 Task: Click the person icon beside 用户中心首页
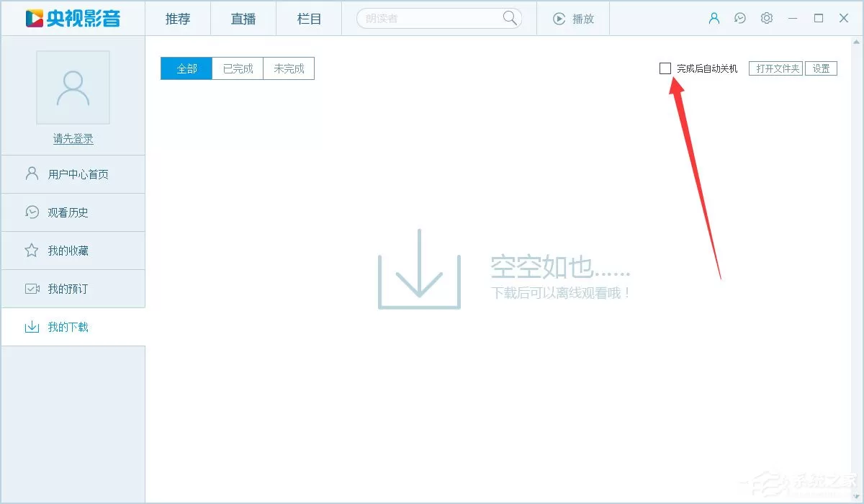point(32,174)
